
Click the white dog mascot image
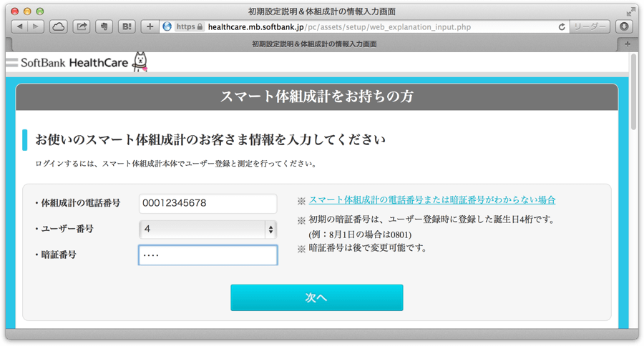coord(140,61)
